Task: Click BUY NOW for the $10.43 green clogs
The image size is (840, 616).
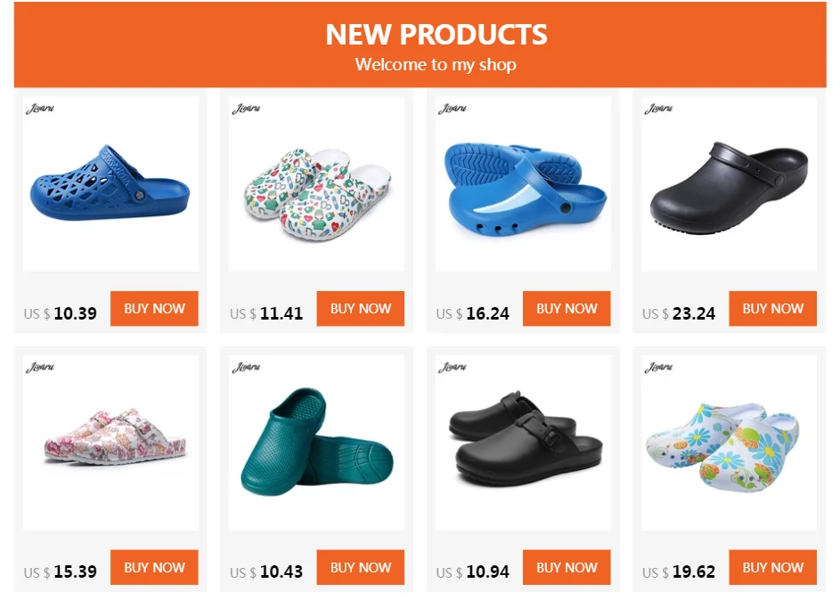Action: point(361,567)
